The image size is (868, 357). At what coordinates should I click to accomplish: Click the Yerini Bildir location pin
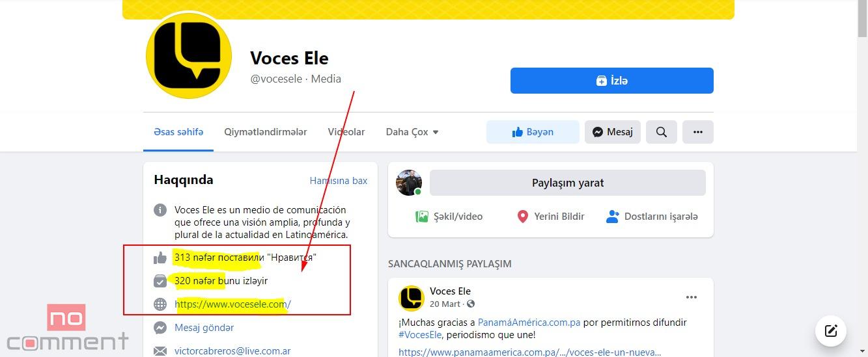tap(522, 217)
